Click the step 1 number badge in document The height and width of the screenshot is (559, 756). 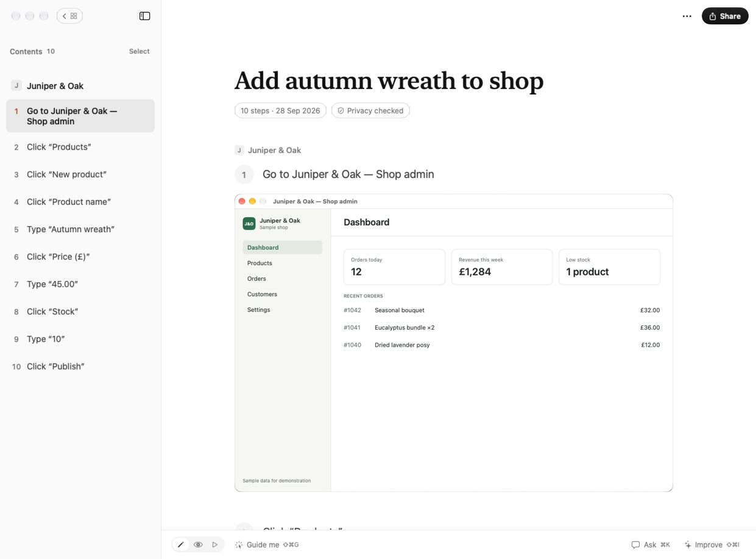(x=244, y=174)
